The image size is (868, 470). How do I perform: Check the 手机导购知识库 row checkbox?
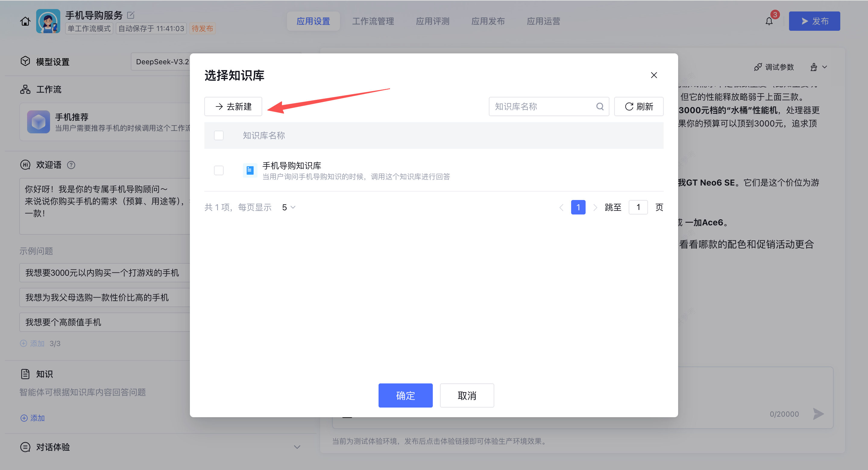coord(219,171)
